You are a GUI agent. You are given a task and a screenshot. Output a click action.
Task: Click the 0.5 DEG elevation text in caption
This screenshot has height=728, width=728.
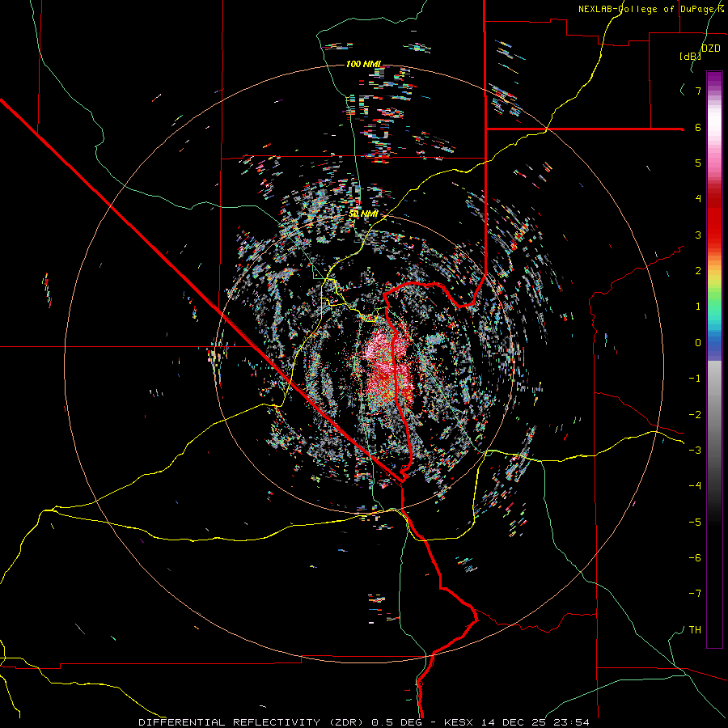(396, 722)
